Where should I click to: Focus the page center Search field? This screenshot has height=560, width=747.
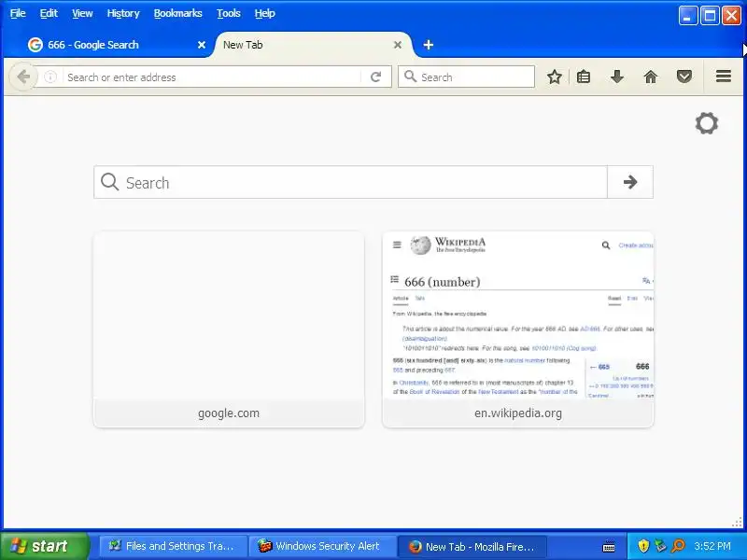(x=351, y=182)
